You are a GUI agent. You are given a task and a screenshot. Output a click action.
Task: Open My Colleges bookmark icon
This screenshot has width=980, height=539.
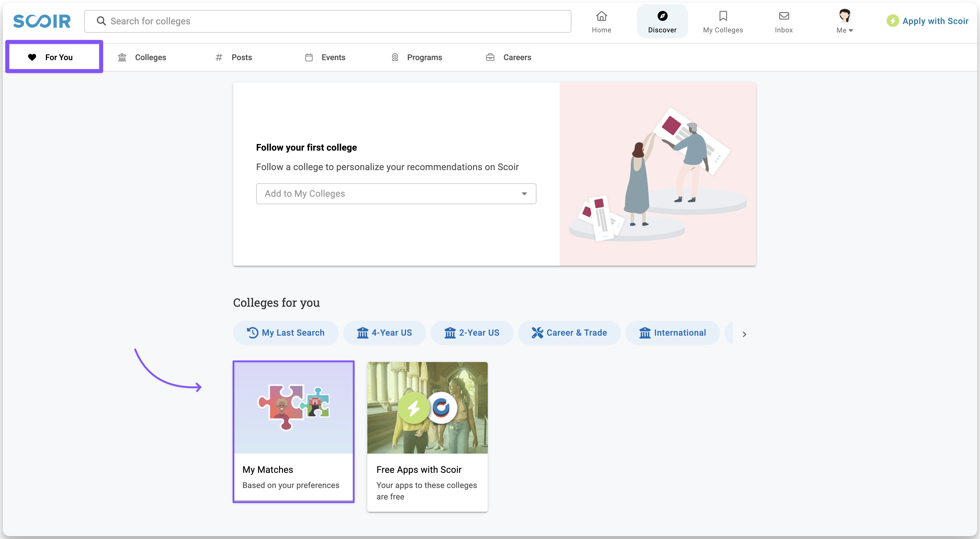[x=723, y=16]
